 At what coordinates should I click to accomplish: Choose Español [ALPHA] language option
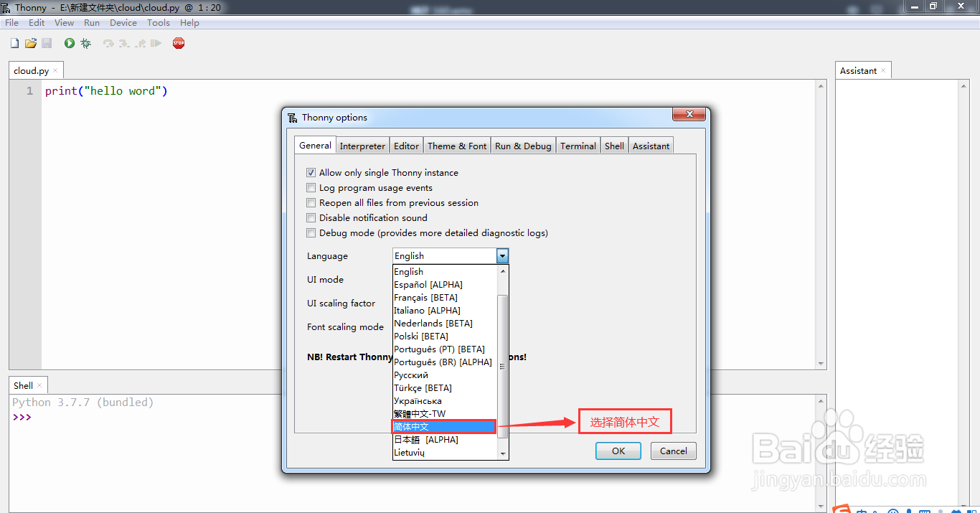point(445,285)
